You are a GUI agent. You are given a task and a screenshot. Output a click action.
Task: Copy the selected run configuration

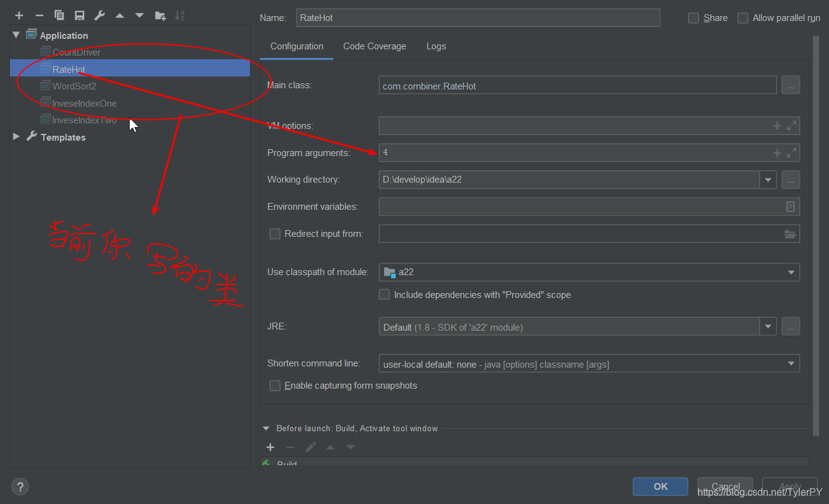coord(59,15)
